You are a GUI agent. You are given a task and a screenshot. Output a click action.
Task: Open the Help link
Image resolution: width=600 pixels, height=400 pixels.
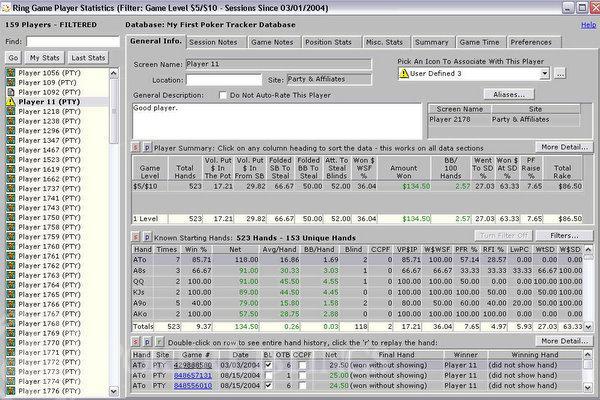[589, 25]
